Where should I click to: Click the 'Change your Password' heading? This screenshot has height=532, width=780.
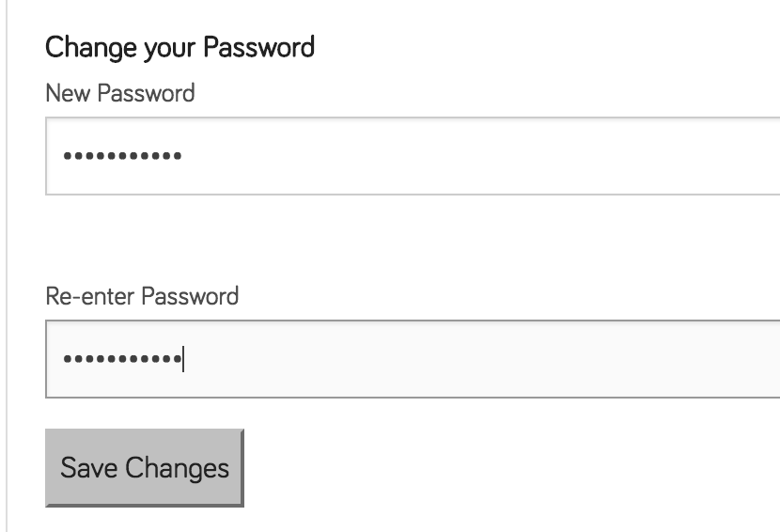179,48
